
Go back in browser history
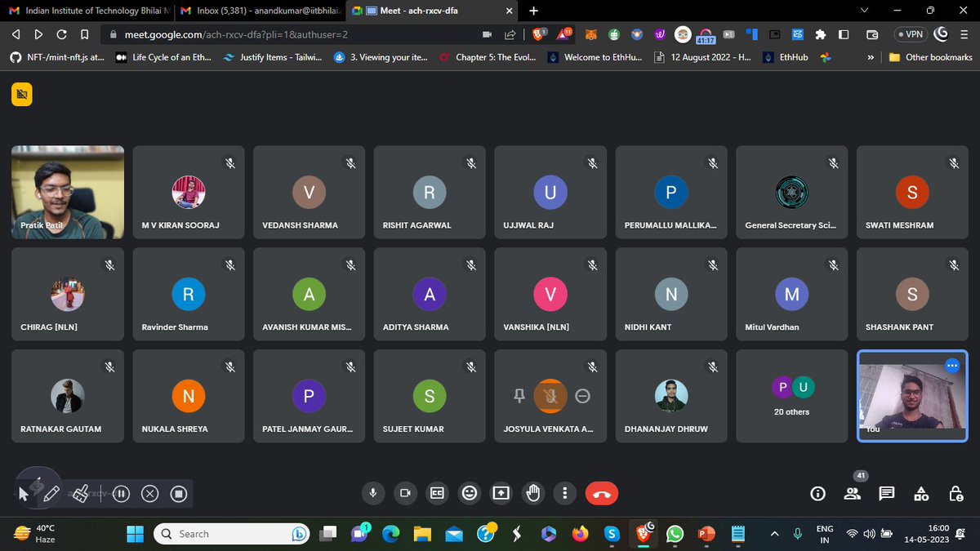click(x=16, y=34)
